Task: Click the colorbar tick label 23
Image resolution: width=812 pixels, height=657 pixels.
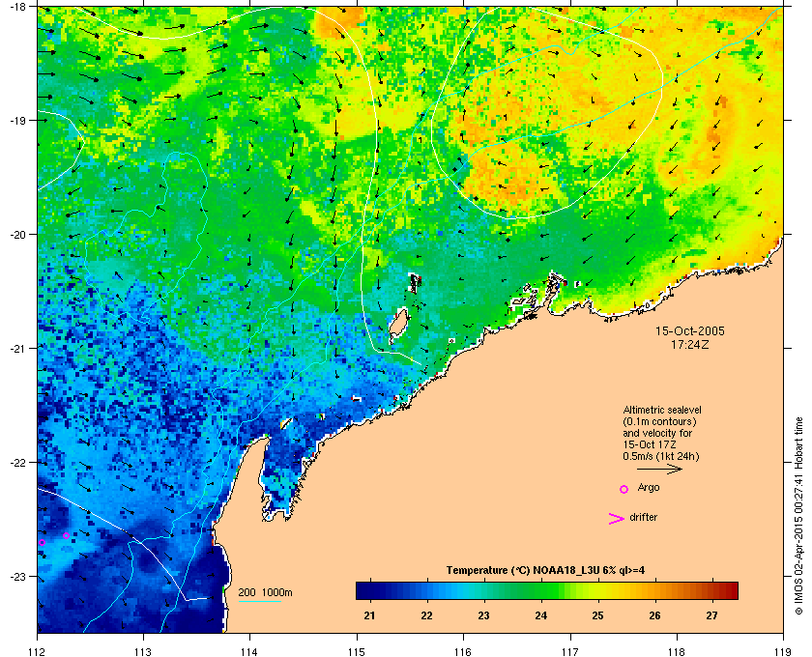Action: coord(483,615)
